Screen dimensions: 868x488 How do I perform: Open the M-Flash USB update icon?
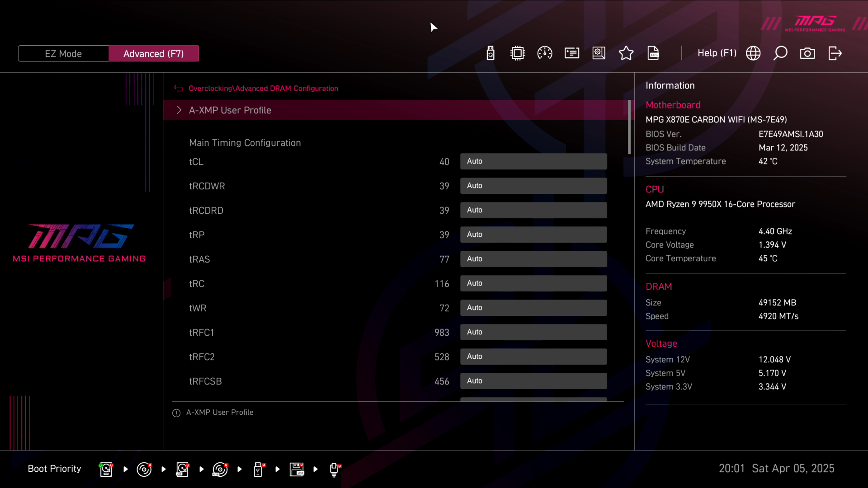click(x=491, y=53)
